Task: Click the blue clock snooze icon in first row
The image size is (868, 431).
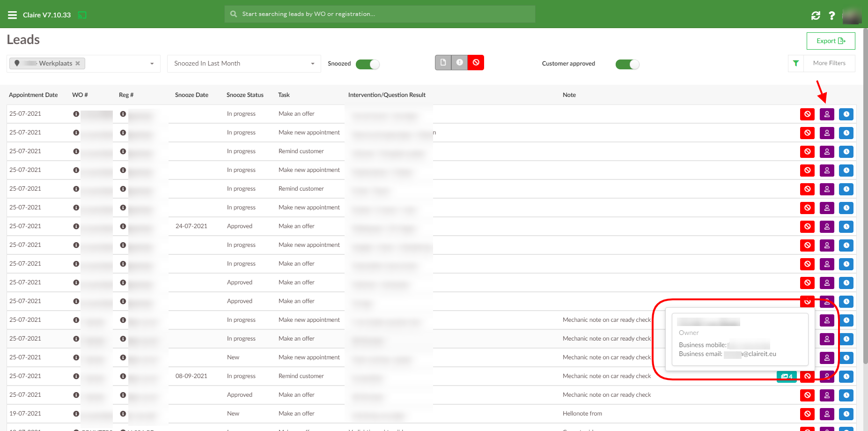Action: 846,114
